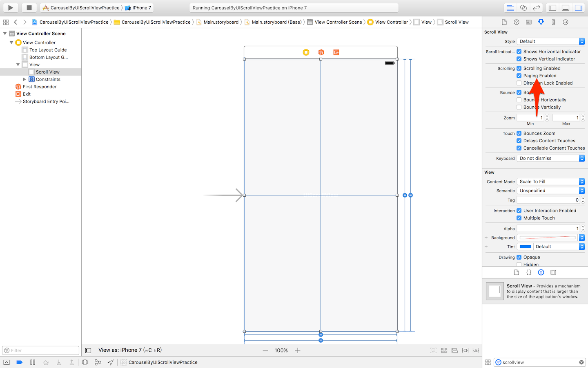Uncheck Shows Horizontal Indicator
Screen dimensions: 588x368
click(x=519, y=52)
